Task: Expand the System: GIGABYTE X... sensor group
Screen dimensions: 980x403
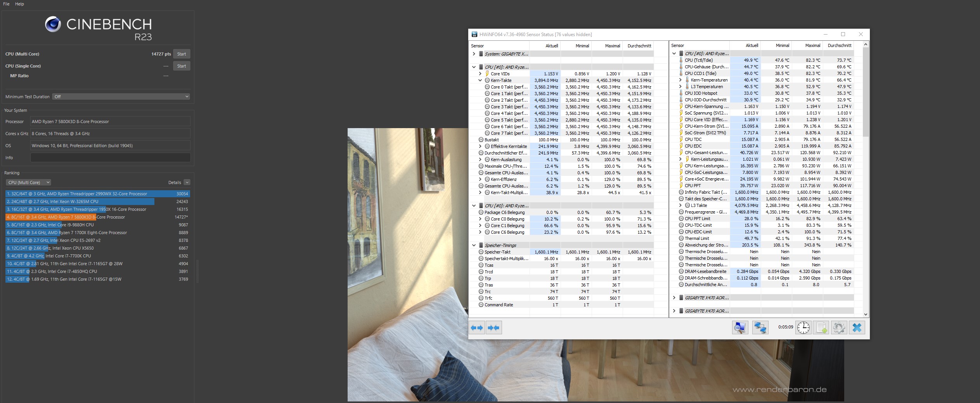Action: point(474,54)
